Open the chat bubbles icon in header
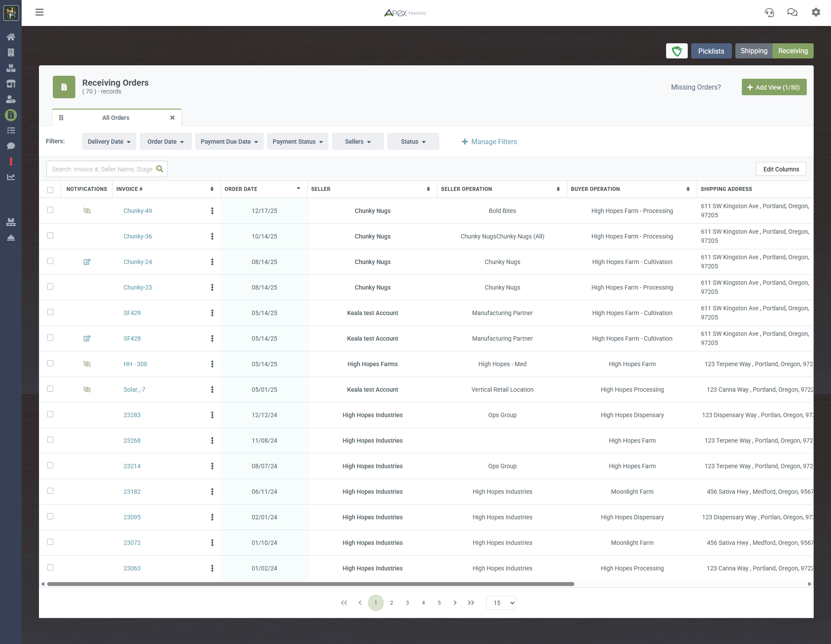831x644 pixels. point(792,13)
